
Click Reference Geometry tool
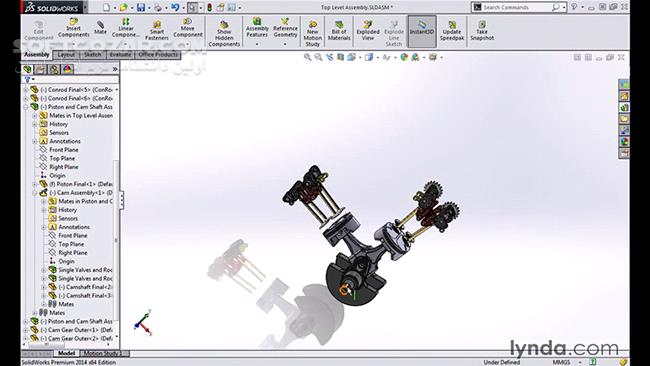[285, 28]
